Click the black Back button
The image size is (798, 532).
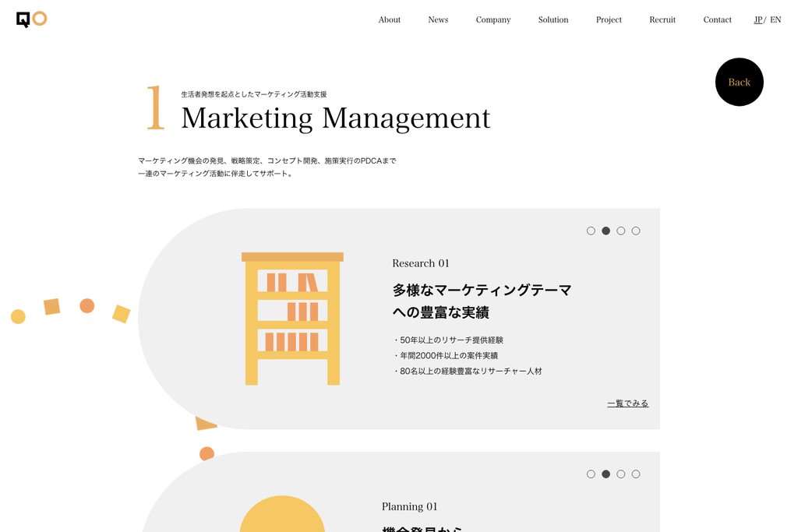coord(739,82)
